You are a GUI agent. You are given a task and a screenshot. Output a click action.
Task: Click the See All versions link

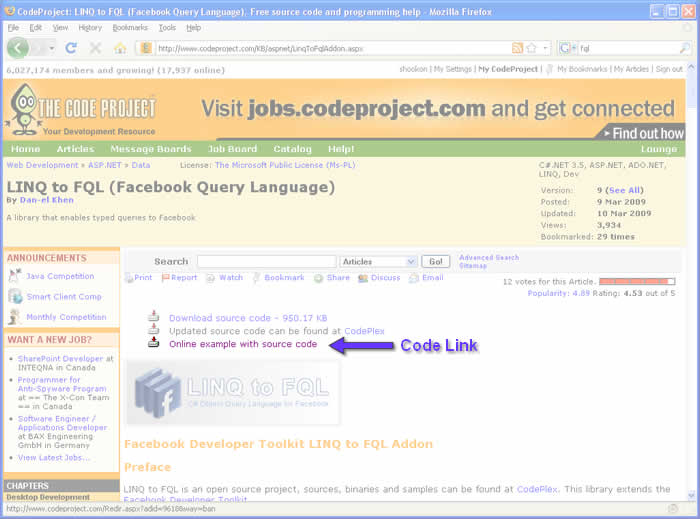pyautogui.click(x=625, y=190)
